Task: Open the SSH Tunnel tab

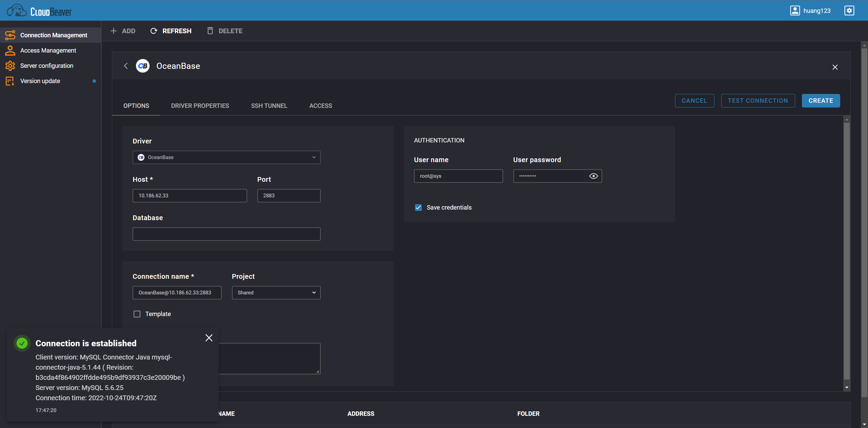Action: coord(269,106)
